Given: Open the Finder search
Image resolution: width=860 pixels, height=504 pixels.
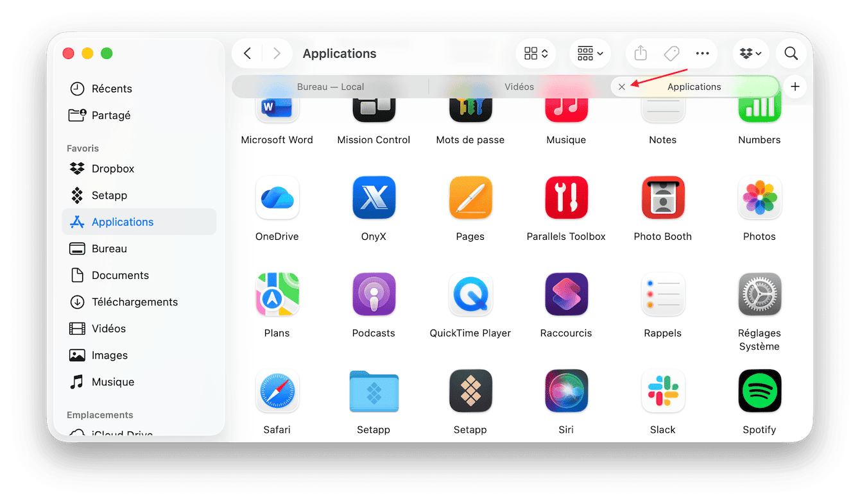Looking at the screenshot, I should coord(791,53).
